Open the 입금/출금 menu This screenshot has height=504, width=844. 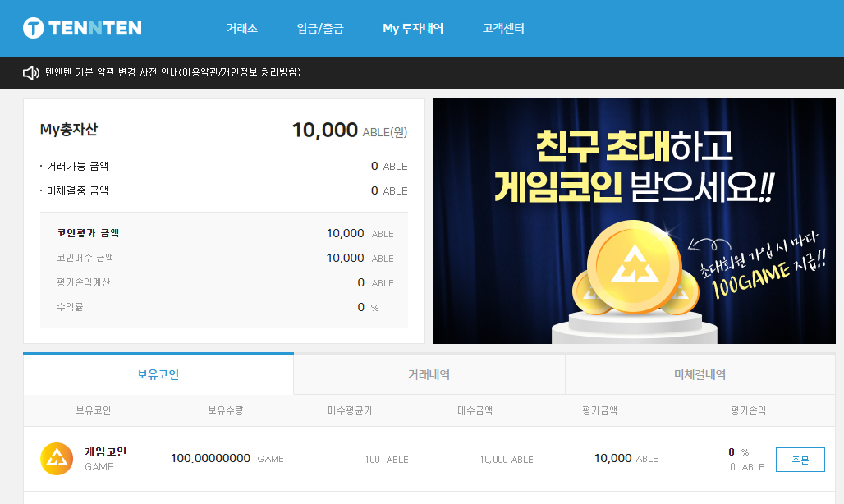(320, 28)
